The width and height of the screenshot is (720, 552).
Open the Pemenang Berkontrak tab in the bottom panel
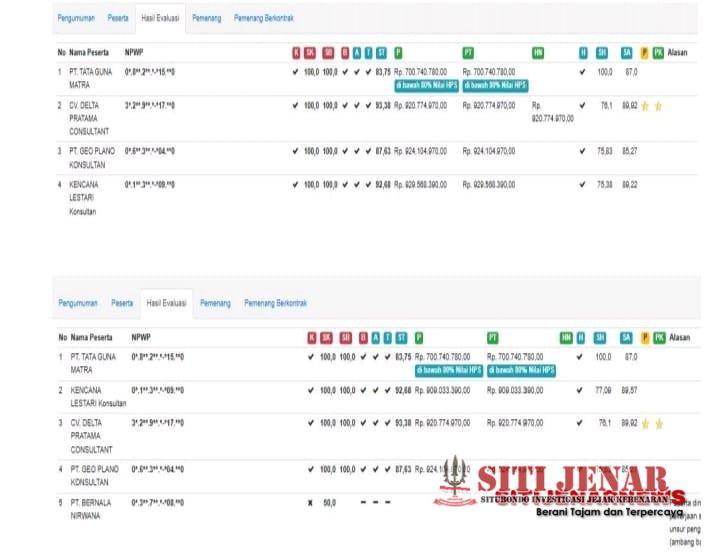pos(276,302)
